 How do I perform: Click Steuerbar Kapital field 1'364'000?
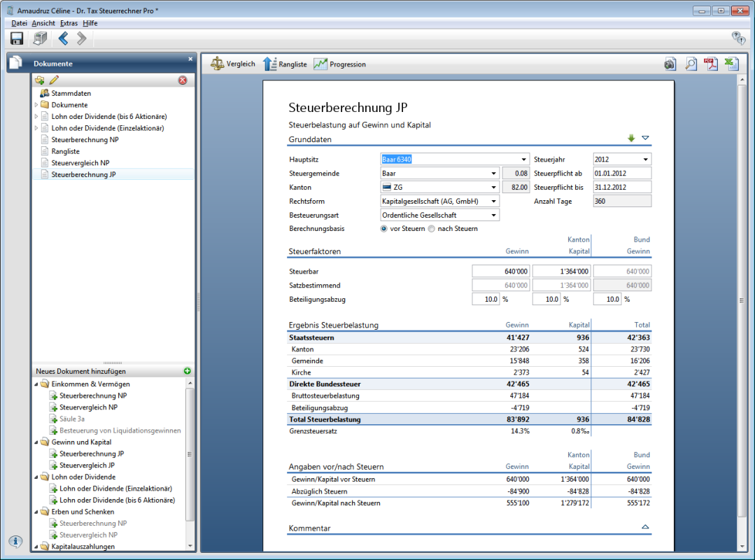[x=561, y=272]
